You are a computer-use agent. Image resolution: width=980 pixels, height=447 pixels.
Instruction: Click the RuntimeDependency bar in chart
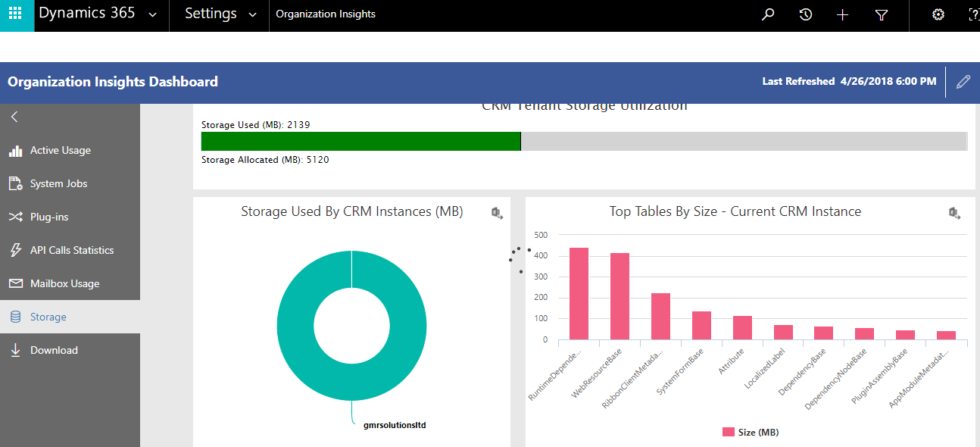click(579, 294)
